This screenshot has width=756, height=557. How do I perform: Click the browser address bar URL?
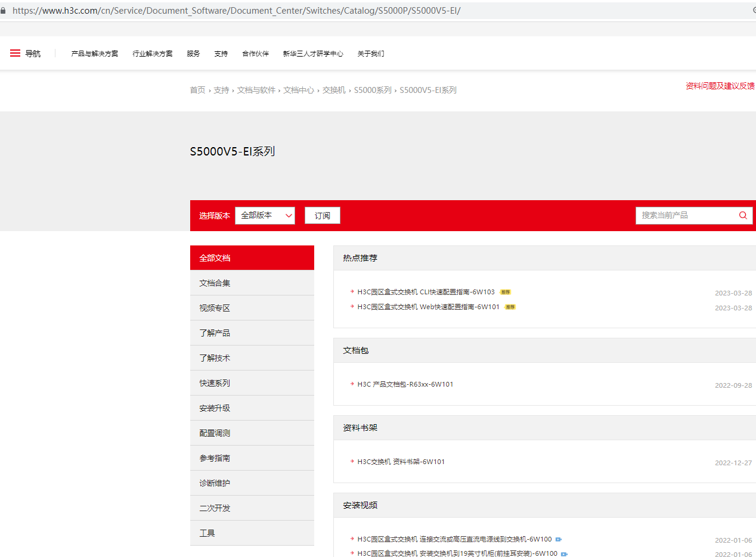(237, 11)
